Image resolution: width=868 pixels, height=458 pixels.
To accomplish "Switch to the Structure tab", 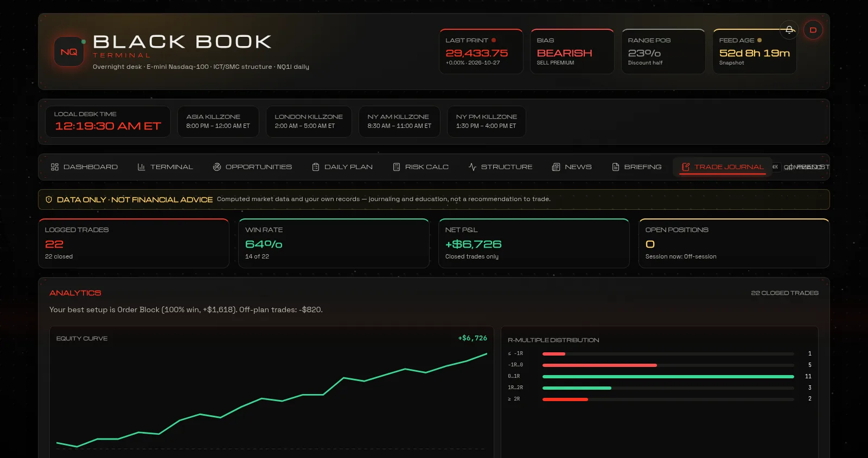I will [x=500, y=167].
